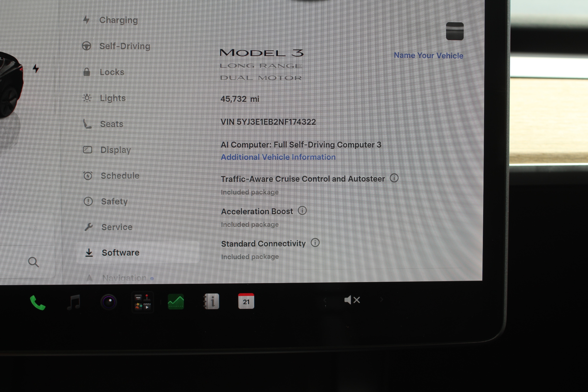
Task: Open the Schedule settings menu
Action: [111, 176]
